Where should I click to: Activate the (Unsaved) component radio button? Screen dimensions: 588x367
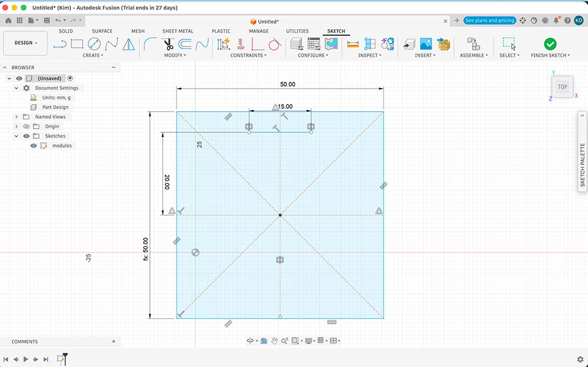coord(70,78)
